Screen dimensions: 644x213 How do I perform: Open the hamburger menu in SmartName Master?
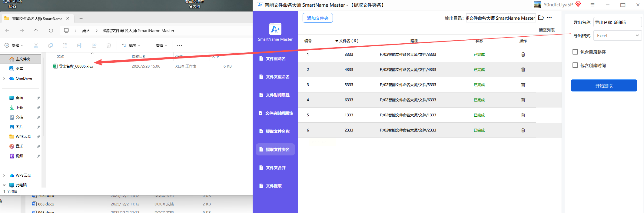(593, 5)
